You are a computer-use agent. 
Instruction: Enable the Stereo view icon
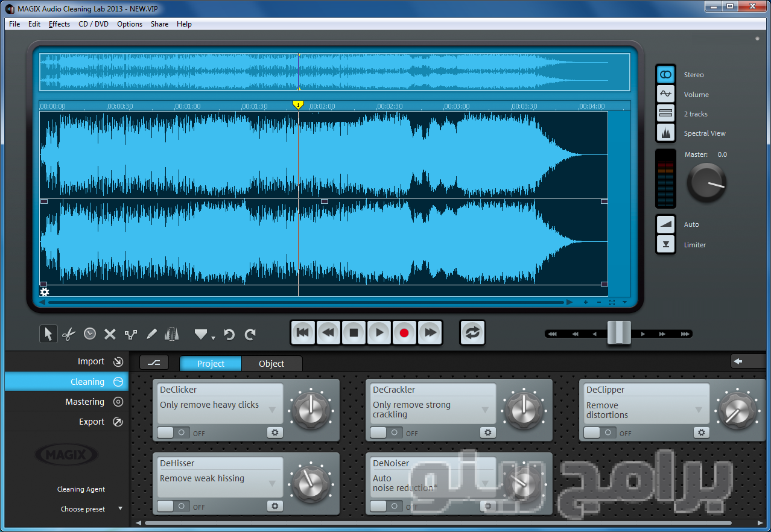point(665,74)
